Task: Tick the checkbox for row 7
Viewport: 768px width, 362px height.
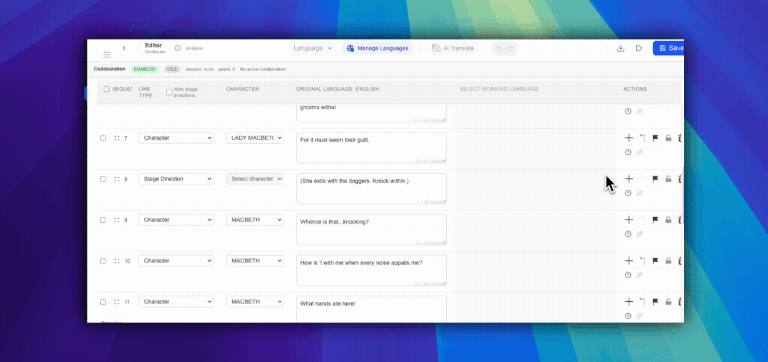Action: [x=103, y=138]
